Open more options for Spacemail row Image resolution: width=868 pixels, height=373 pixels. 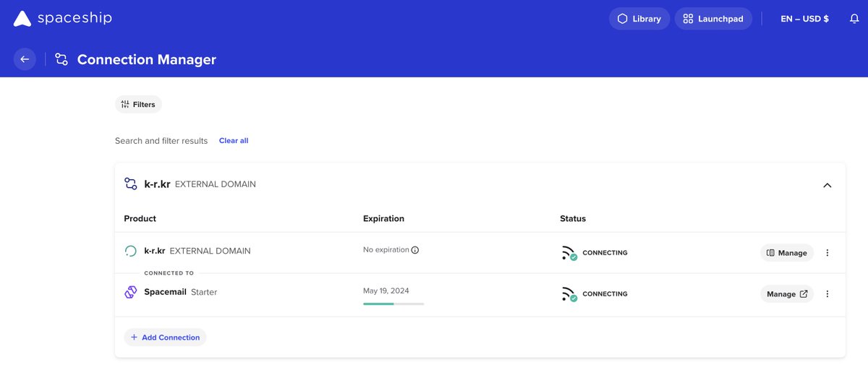click(x=827, y=294)
